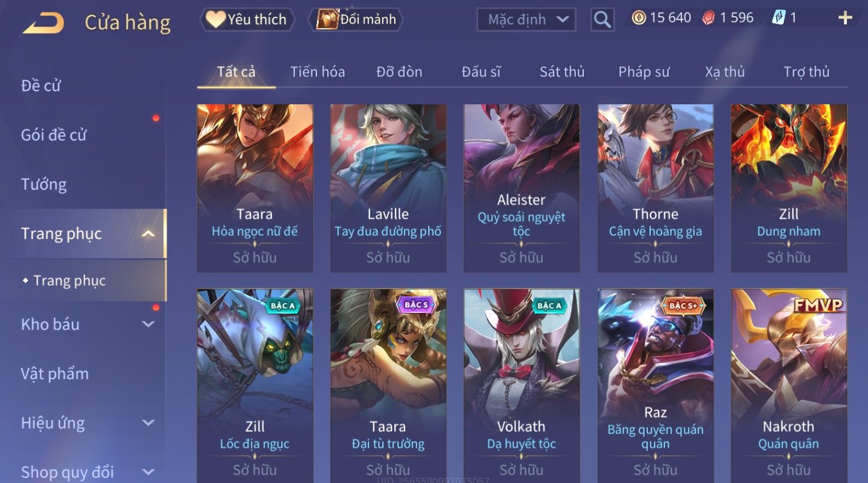This screenshot has height=483, width=868.
Task: Open the Mặc định sort dropdown
Action: [526, 20]
